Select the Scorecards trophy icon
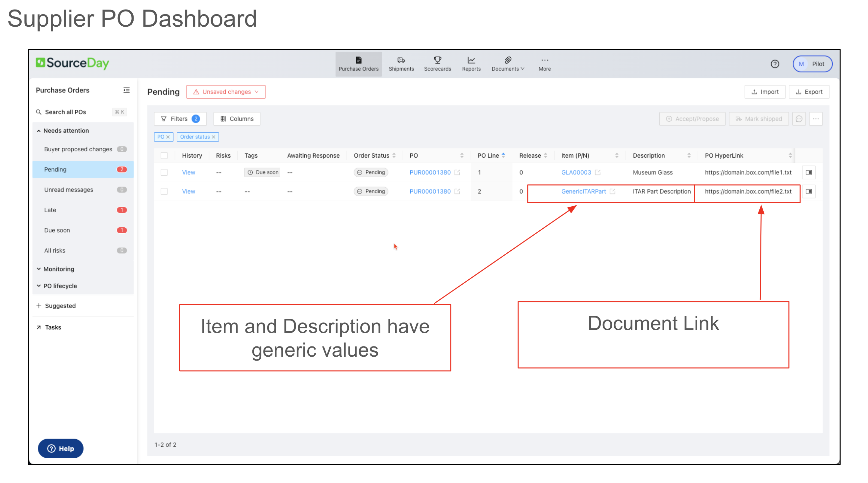The height and width of the screenshot is (483, 868). tap(437, 60)
